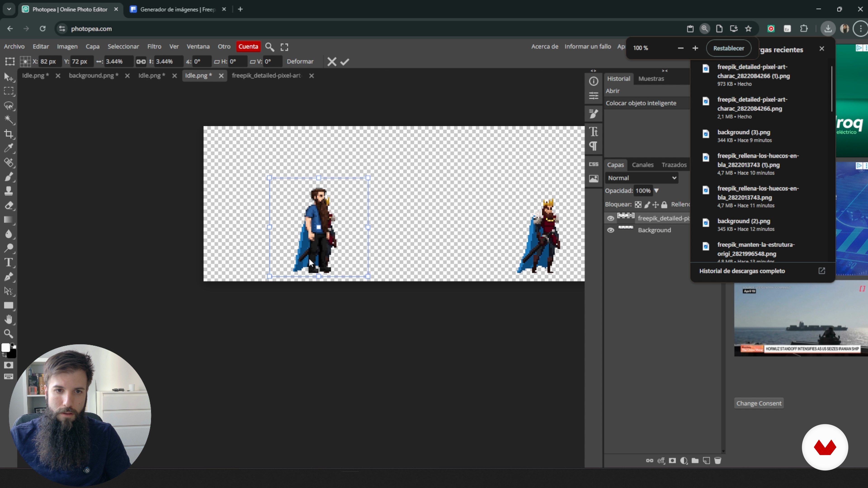The image size is (868, 488).
Task: Choose the transform reference point grid
Action: (x=25, y=62)
